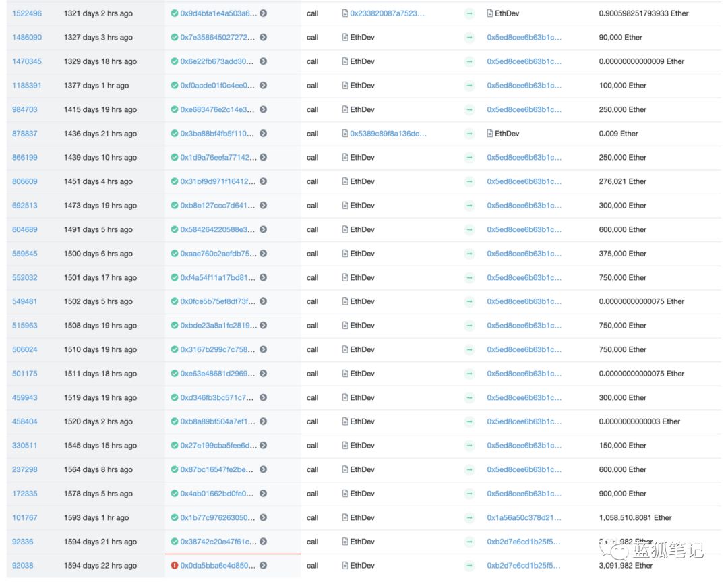Open block 1486090 link

pyautogui.click(x=27, y=37)
